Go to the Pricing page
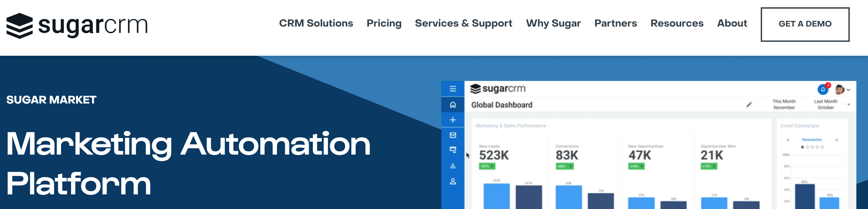This screenshot has height=209, width=868. (384, 23)
